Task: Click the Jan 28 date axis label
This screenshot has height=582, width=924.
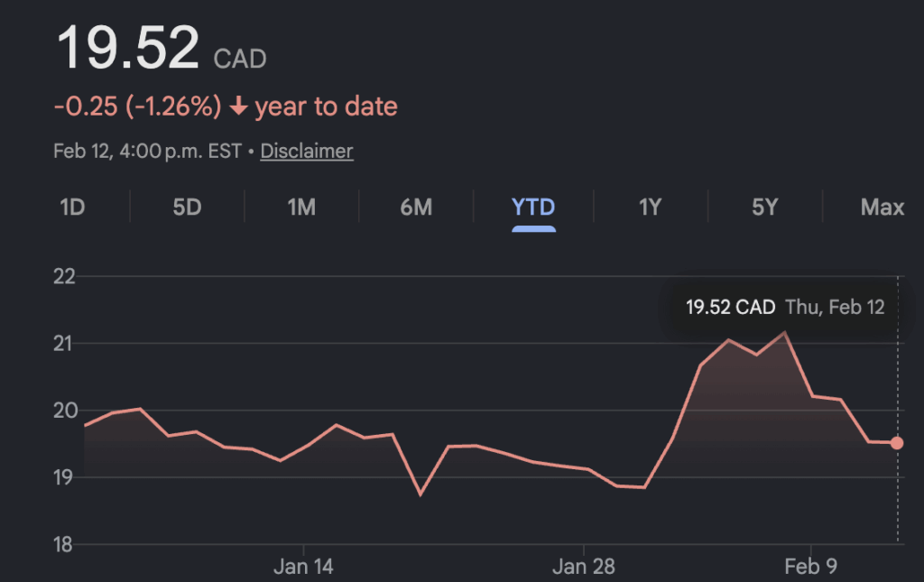Action: [584, 567]
